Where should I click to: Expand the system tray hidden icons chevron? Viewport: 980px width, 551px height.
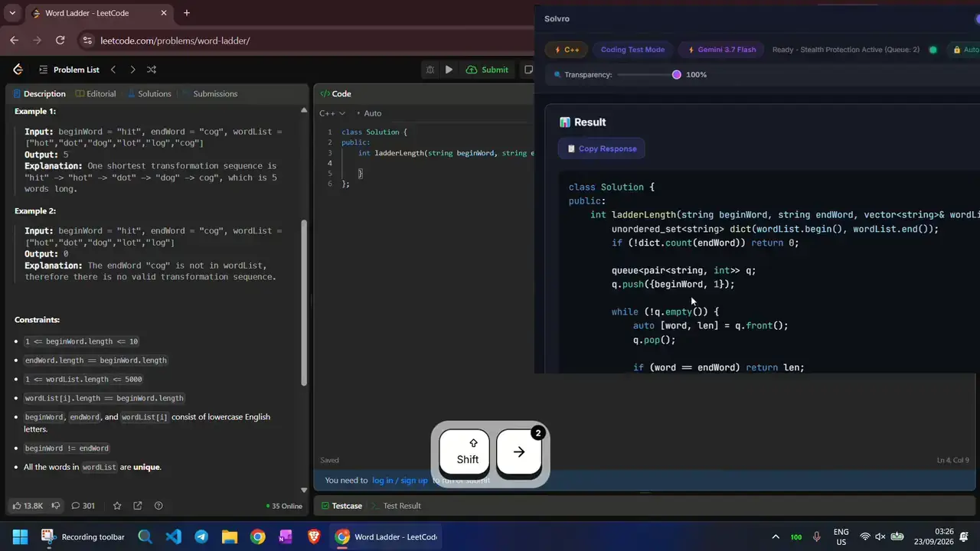point(776,537)
